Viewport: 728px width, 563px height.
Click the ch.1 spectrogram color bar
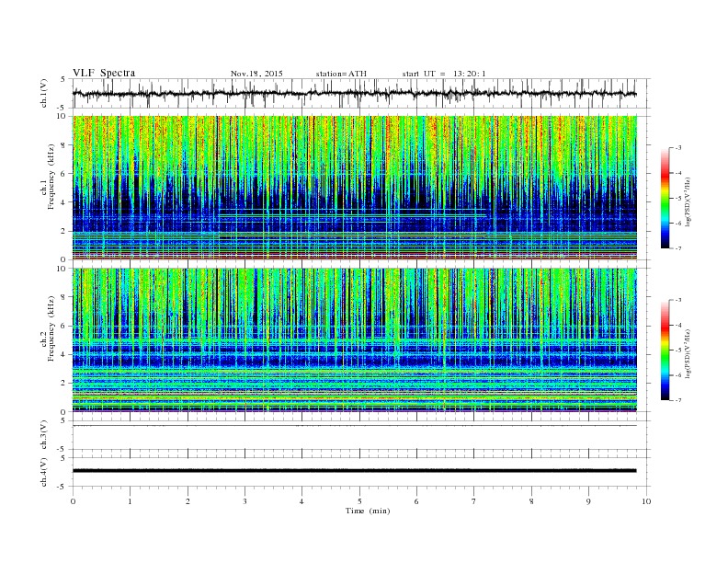tap(665, 199)
